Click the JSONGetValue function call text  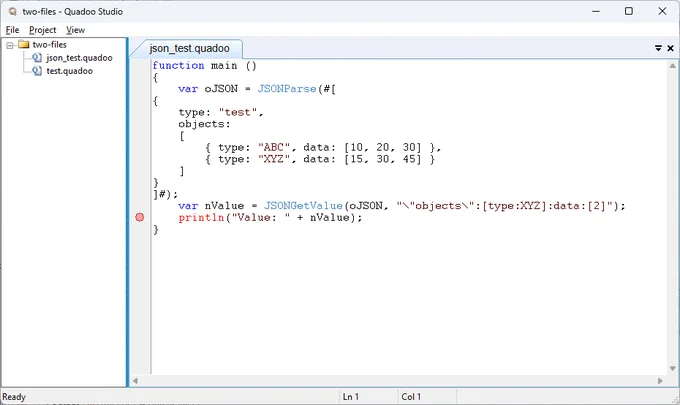point(303,206)
